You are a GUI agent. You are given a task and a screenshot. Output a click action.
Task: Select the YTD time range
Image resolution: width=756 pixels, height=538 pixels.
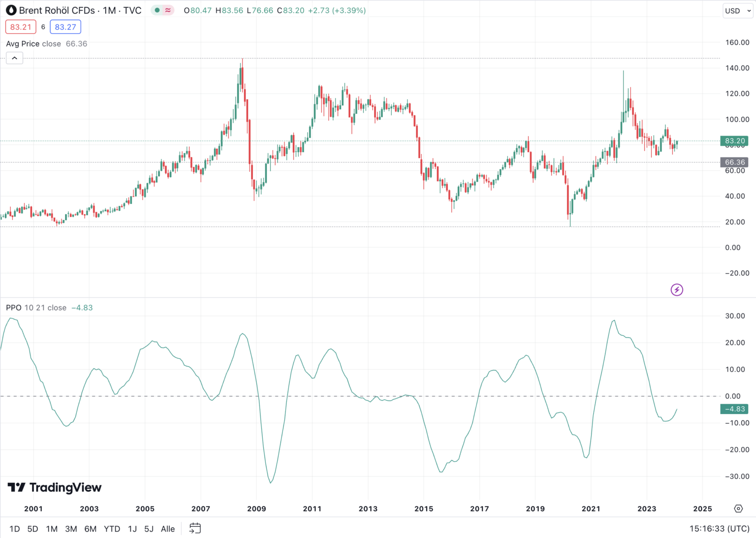[x=112, y=529]
